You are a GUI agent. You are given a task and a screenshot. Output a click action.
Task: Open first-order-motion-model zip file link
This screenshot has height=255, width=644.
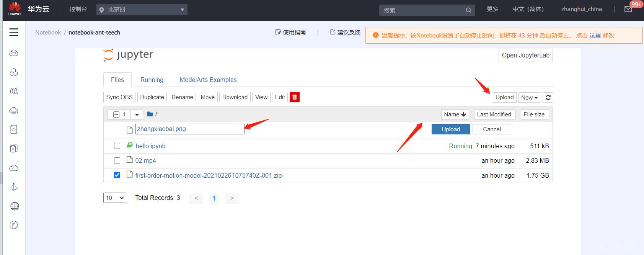point(209,175)
